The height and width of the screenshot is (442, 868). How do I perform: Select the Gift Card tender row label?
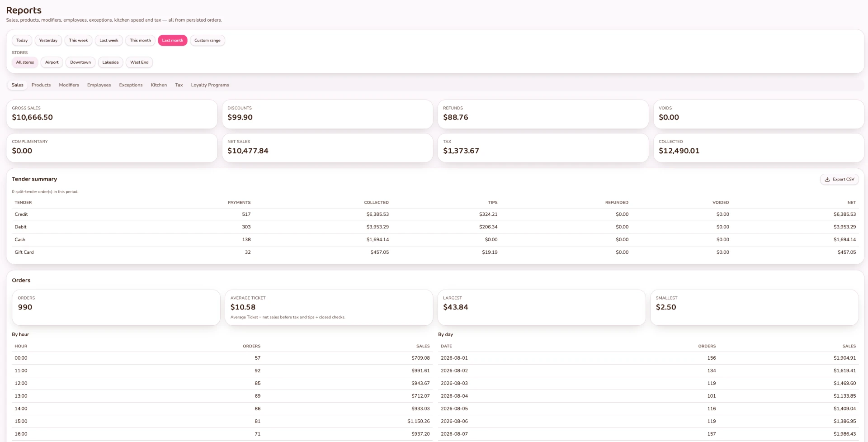(24, 252)
